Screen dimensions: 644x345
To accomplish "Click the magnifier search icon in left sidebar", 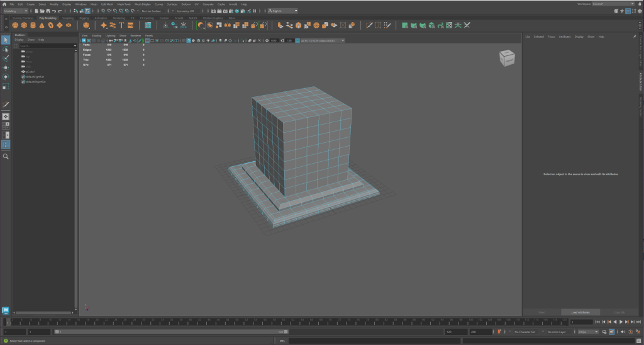I will coord(6,156).
